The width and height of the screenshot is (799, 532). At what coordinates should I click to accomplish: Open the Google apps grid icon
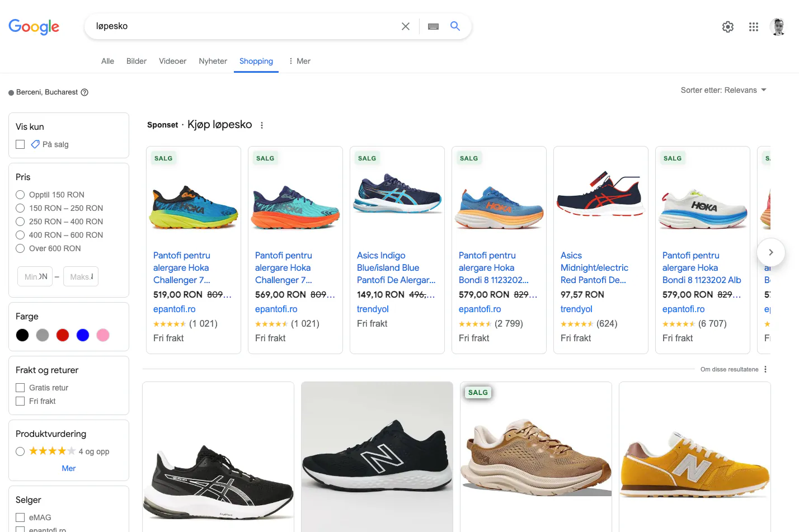[754, 27]
